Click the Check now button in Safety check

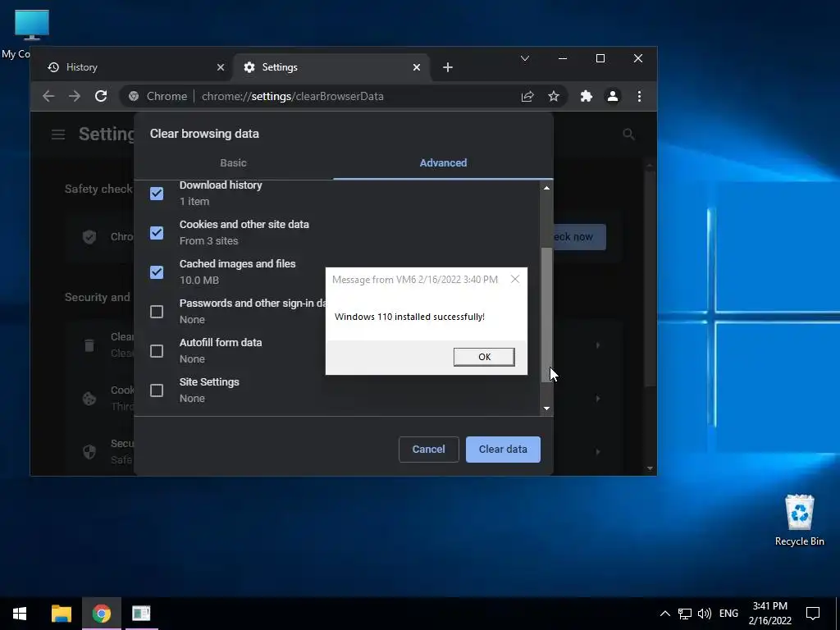click(579, 237)
